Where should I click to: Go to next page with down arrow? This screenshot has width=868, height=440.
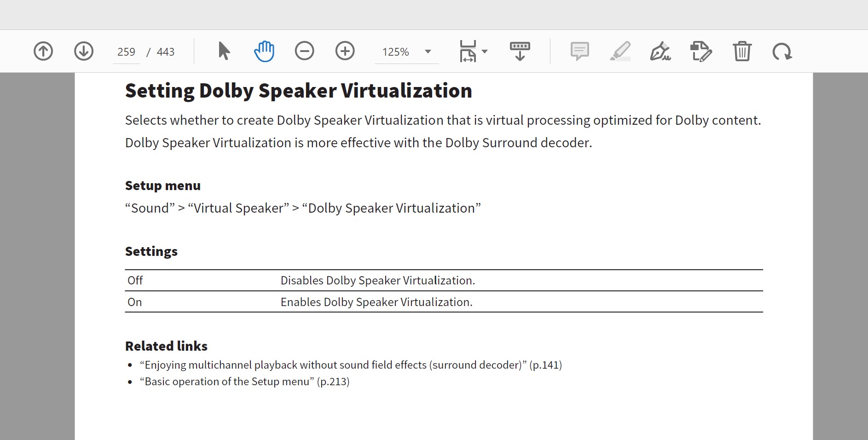[84, 51]
